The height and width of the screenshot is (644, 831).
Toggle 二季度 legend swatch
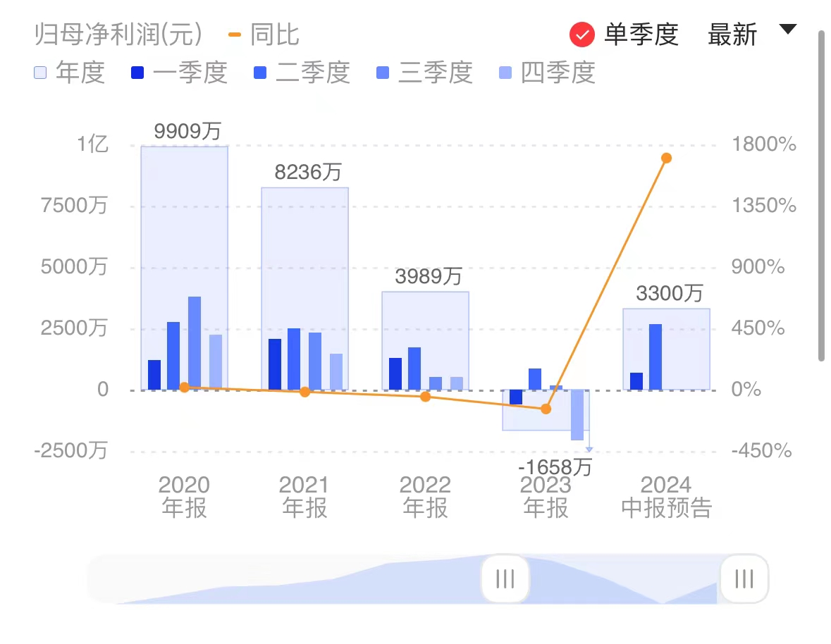coord(259,73)
